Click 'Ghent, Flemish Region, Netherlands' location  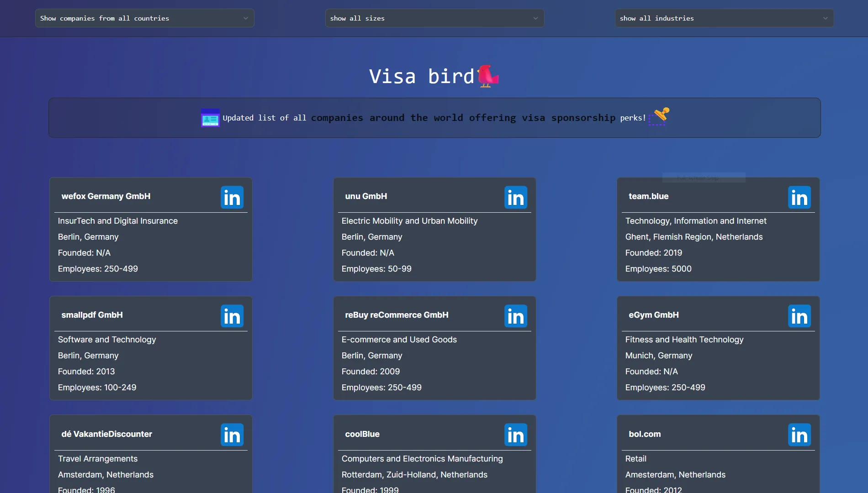click(x=694, y=237)
